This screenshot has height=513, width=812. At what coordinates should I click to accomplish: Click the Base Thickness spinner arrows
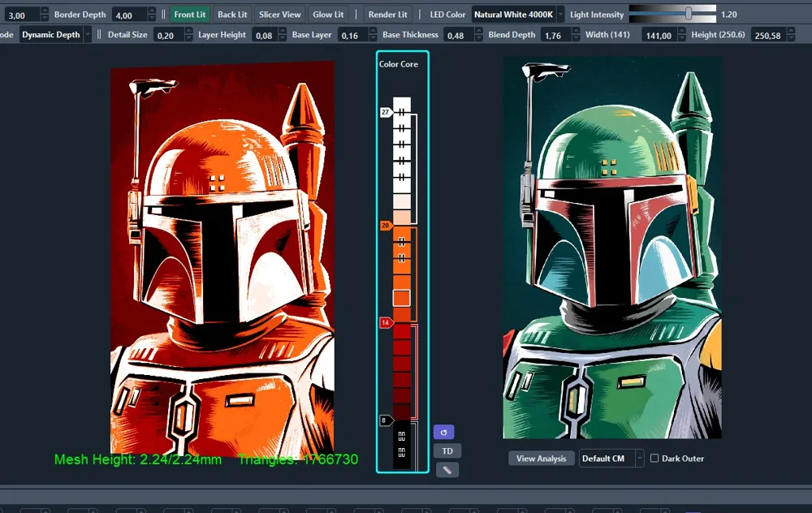478,35
